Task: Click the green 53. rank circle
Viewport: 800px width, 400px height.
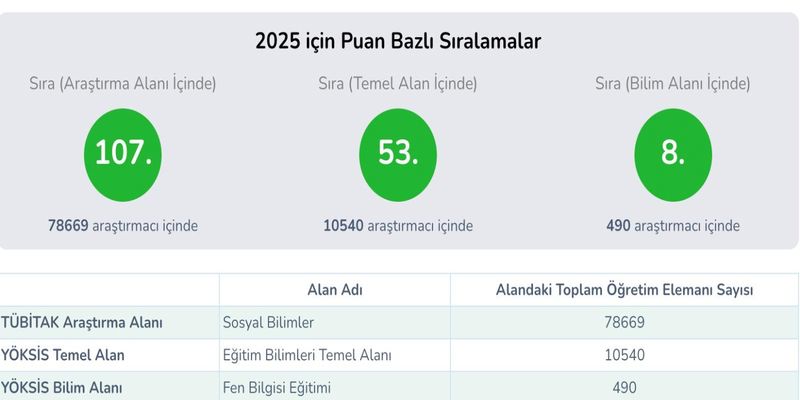Action: tap(398, 155)
